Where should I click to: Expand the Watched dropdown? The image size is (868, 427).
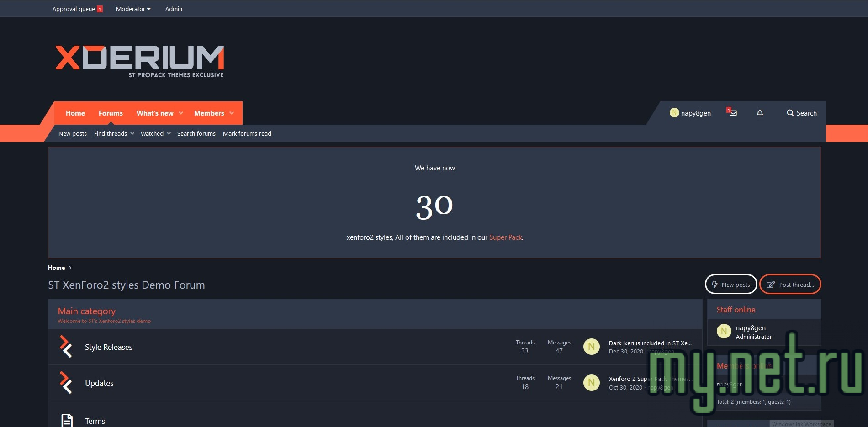(x=169, y=133)
